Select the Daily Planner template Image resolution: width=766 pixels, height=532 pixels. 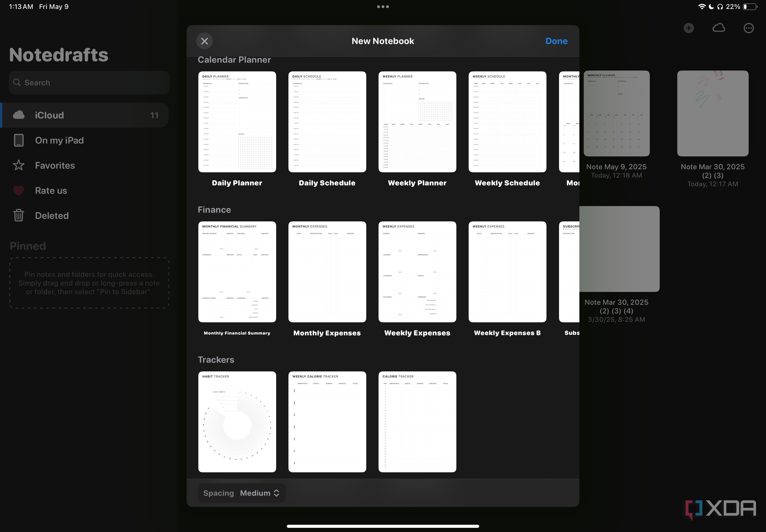coord(237,122)
